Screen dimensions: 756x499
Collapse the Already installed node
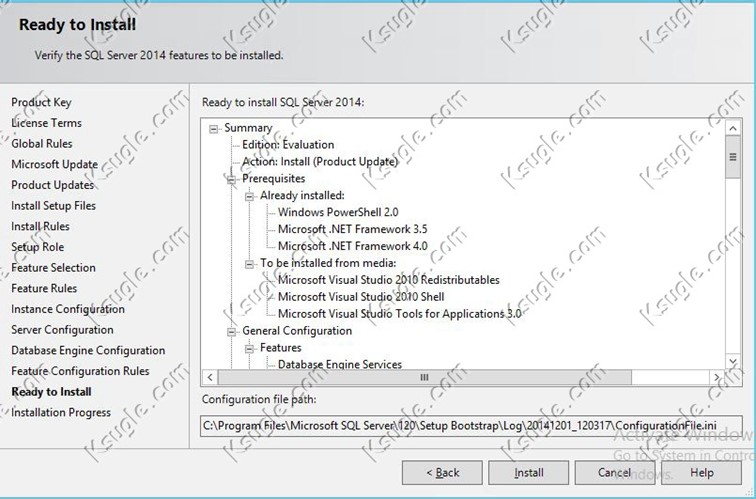[249, 197]
